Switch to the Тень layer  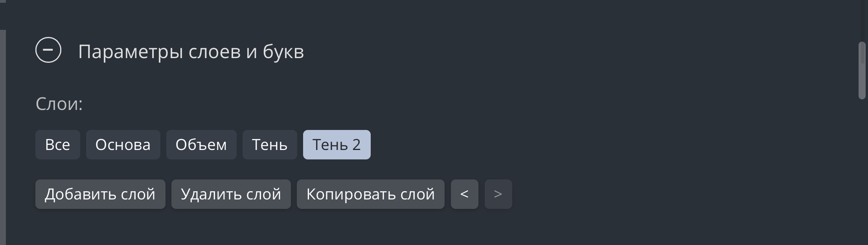coord(269,144)
